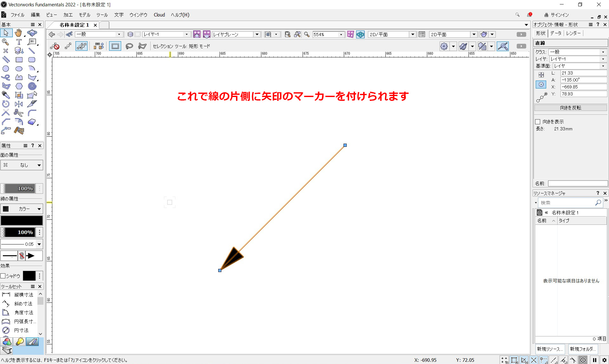Pick the Eyedropper tool
Viewport: 609px width, 364px height.
pos(5,94)
